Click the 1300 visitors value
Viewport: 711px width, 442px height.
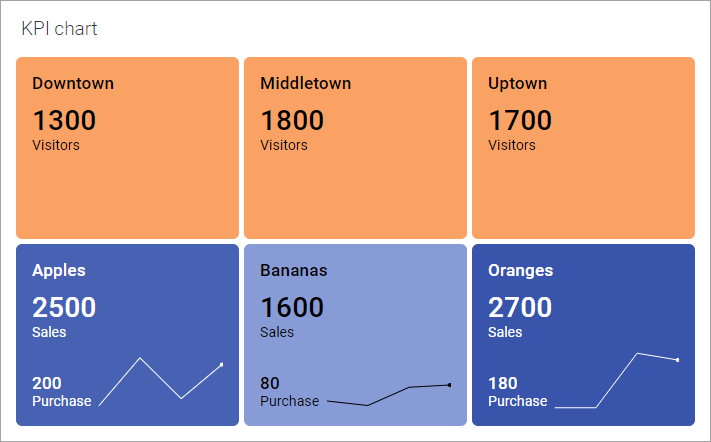click(64, 121)
